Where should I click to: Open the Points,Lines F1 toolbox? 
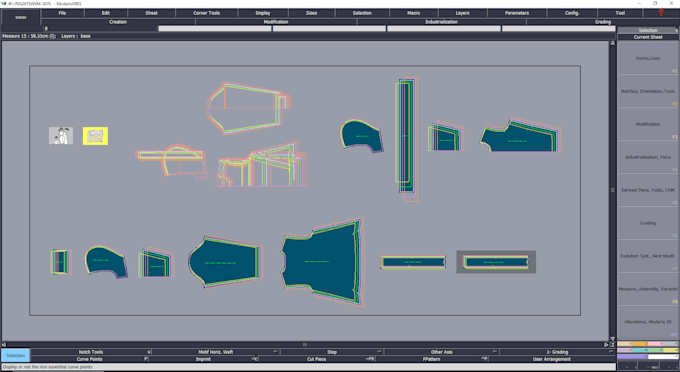tap(648, 58)
